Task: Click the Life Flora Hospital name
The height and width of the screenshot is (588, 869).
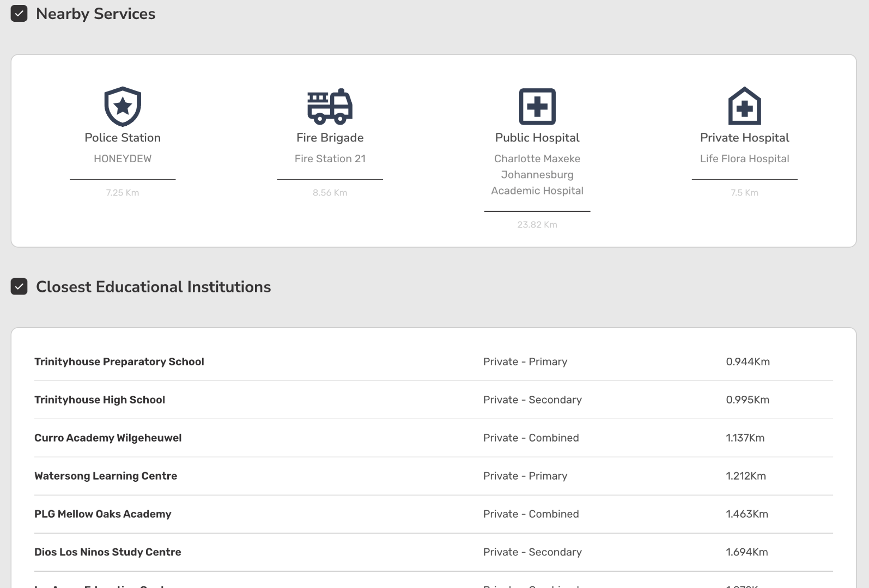Action: (744, 158)
